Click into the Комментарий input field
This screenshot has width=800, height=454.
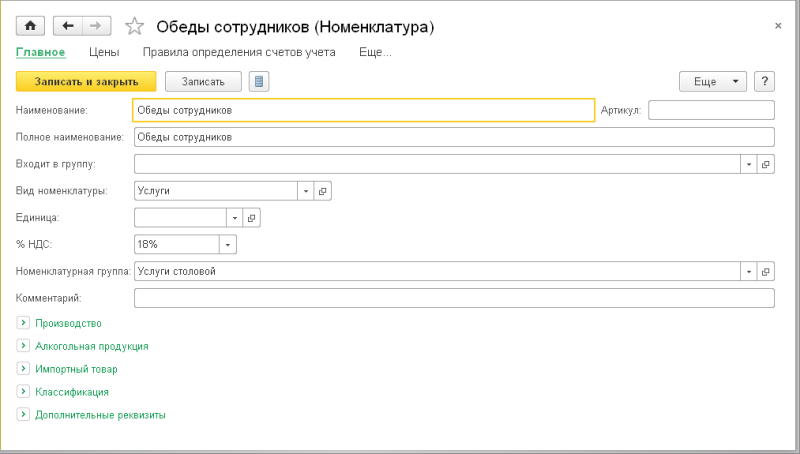(454, 298)
